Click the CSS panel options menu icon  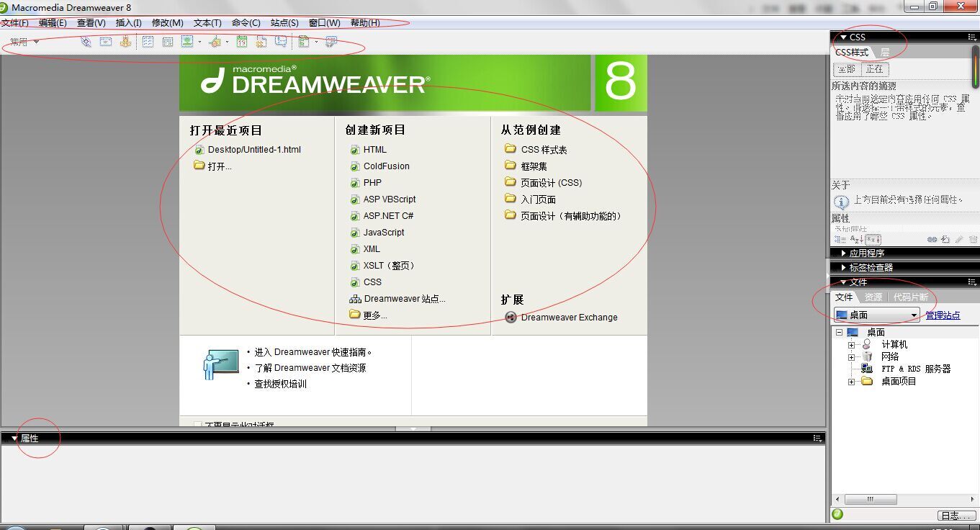click(972, 37)
